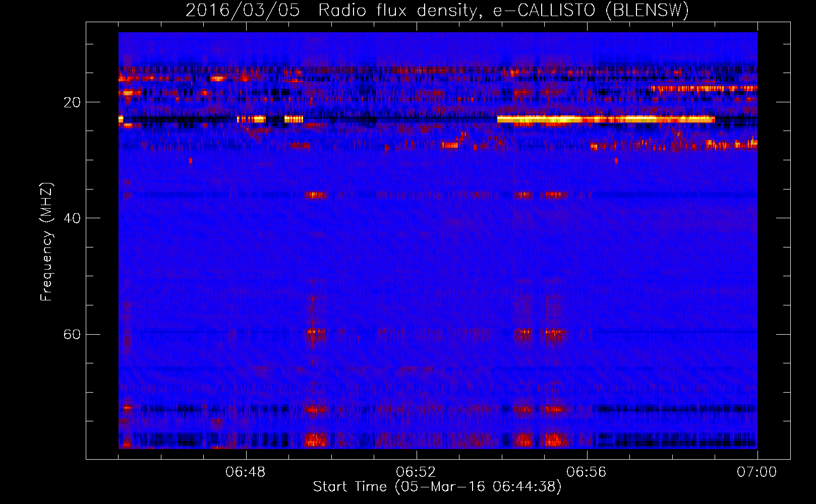This screenshot has height=504, width=816.
Task: Click the 20 MHz frequency tick label
Action: pyautogui.click(x=72, y=102)
